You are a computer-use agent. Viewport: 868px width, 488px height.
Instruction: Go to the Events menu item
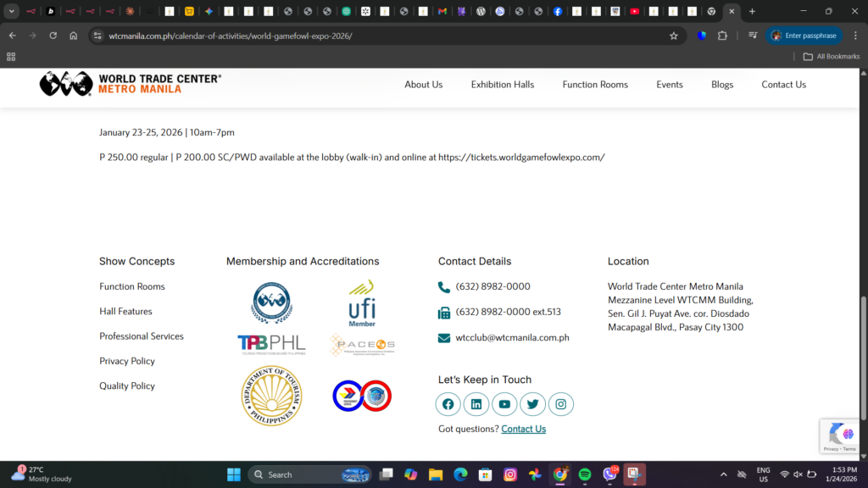pyautogui.click(x=669, y=85)
